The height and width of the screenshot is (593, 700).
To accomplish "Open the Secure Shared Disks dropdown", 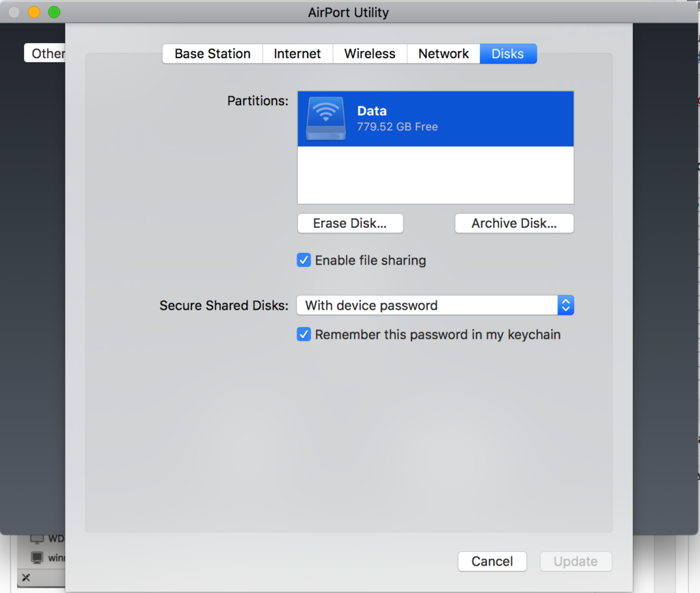I will pyautogui.click(x=435, y=305).
